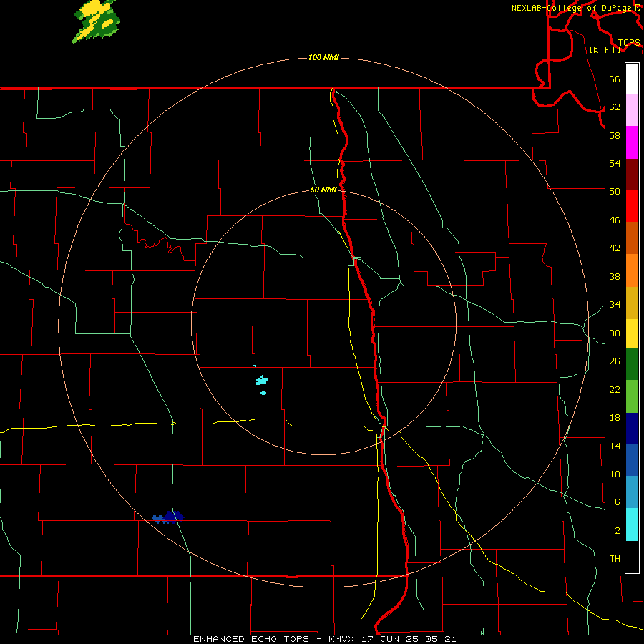Click the '14' legend value
644x644 pixels.
615,446
